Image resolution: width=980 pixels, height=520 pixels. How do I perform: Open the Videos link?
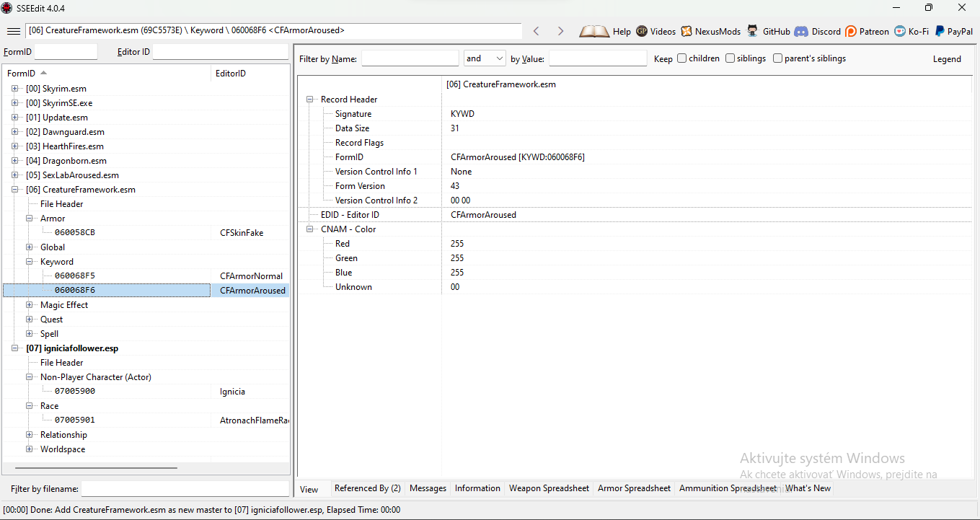point(655,31)
